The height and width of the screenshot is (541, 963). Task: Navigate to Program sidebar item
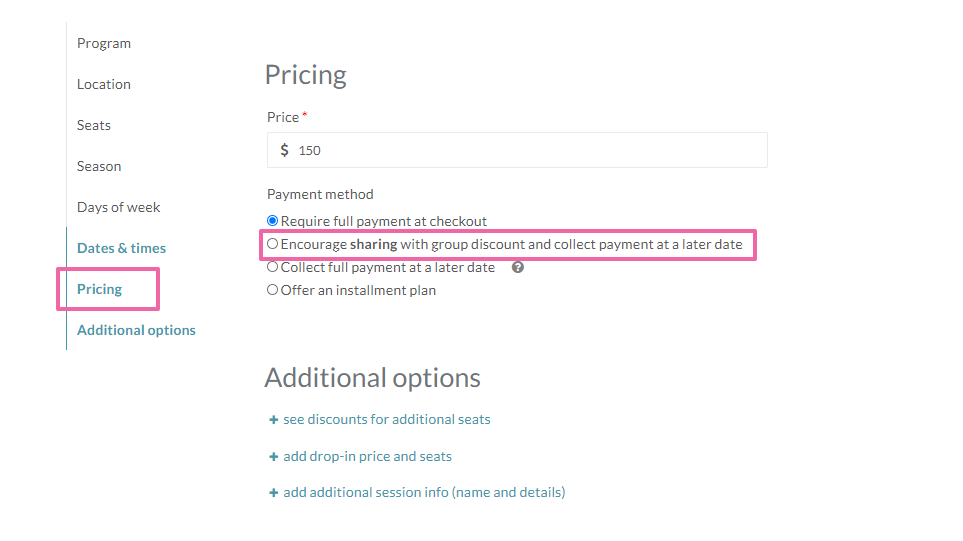click(x=104, y=43)
